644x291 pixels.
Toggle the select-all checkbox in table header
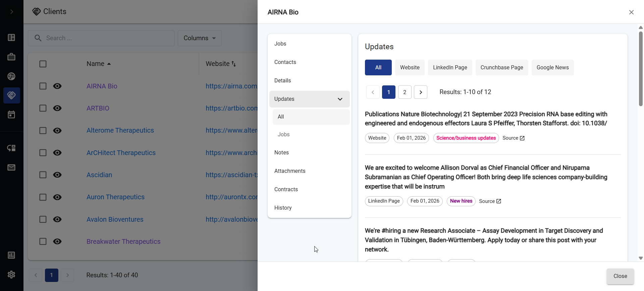43,64
